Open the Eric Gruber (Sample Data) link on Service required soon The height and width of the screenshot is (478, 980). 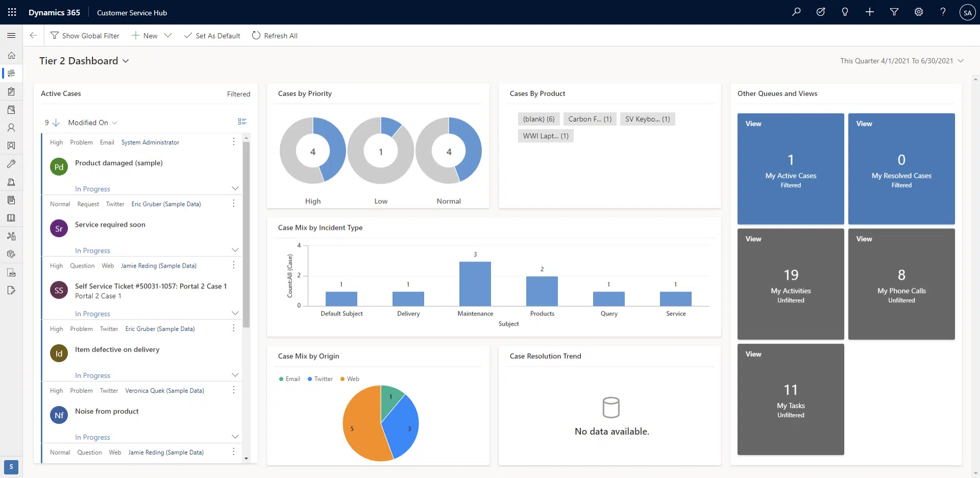166,204
